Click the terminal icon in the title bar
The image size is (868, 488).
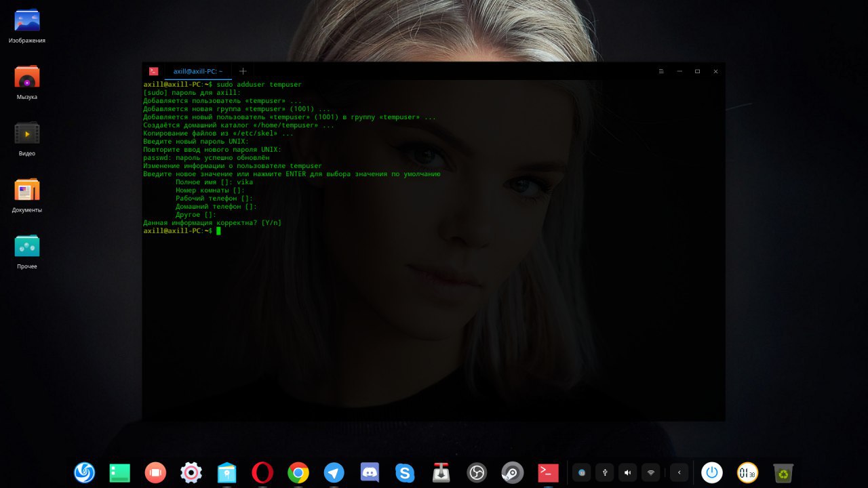pos(154,71)
